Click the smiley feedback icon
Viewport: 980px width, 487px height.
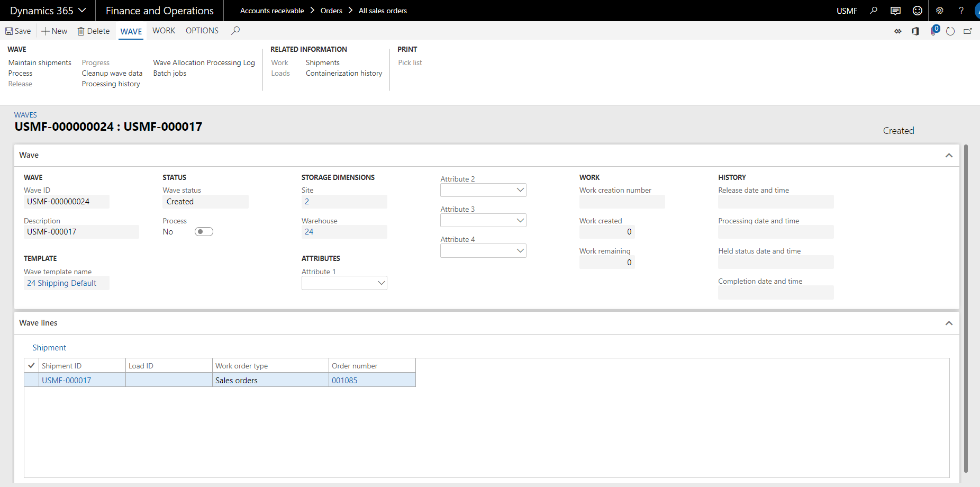[x=918, y=11]
